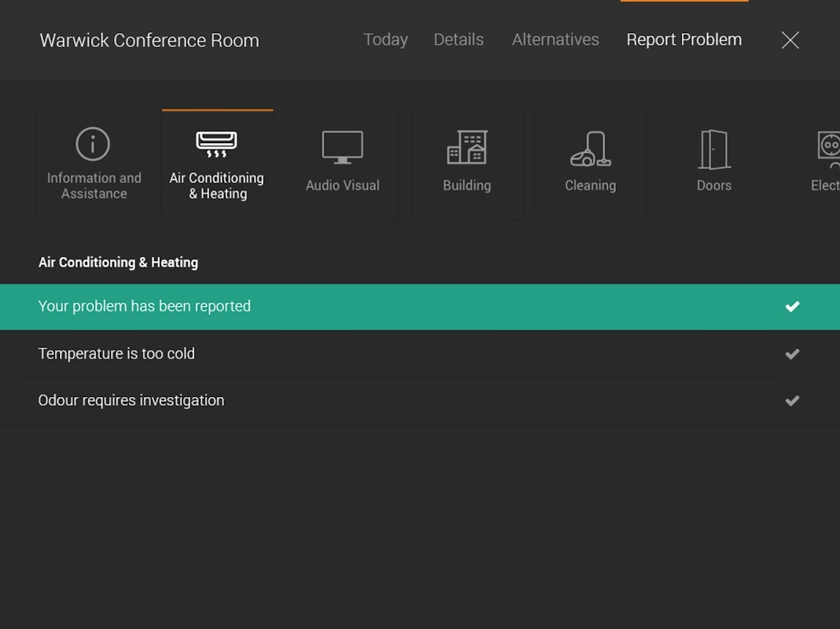Select the Cleaning category tile
840x629 pixels.
coord(591,164)
